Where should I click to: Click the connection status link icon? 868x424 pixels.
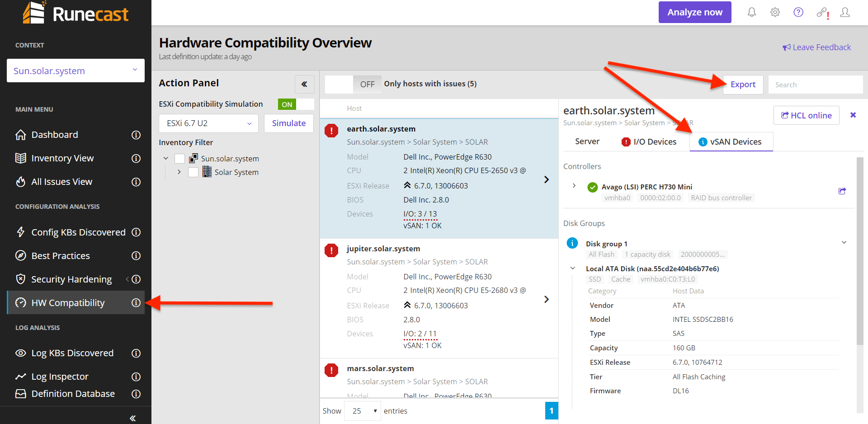pos(822,13)
